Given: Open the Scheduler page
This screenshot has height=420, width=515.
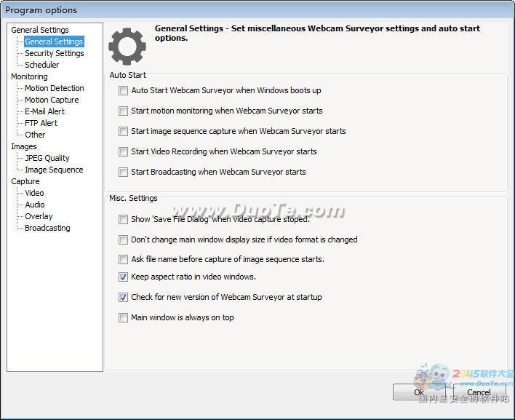Looking at the screenshot, I should [41, 65].
